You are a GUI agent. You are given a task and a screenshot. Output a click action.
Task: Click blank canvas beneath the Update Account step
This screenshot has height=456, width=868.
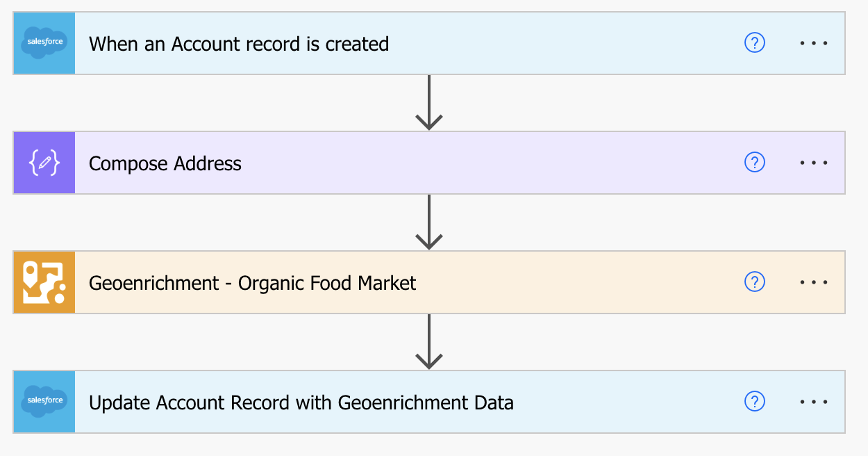[429, 446]
